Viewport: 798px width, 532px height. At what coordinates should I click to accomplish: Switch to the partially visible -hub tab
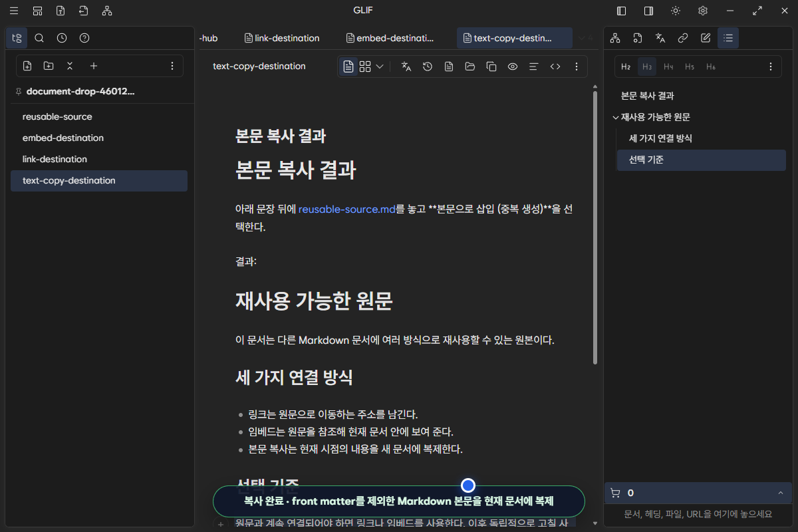coord(209,38)
